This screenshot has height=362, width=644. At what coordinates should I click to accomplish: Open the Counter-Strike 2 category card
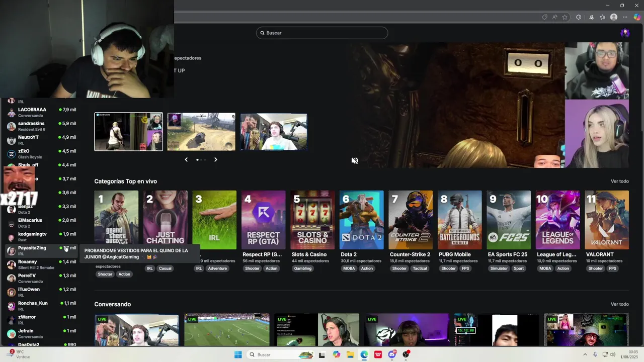411,220
